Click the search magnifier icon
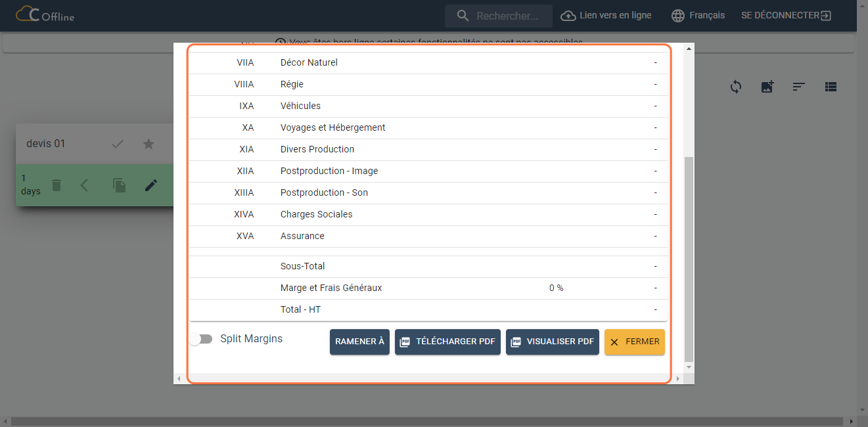868x427 pixels. pyautogui.click(x=463, y=16)
